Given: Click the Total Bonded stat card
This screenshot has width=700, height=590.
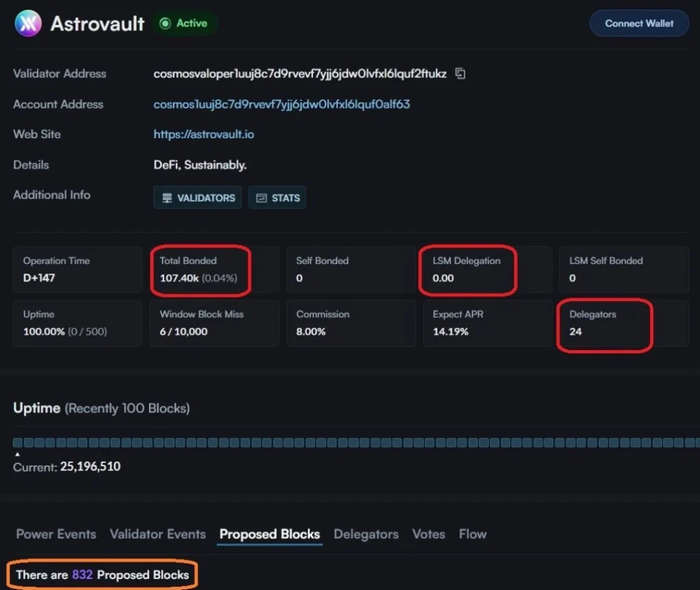Looking at the screenshot, I should tap(214, 269).
